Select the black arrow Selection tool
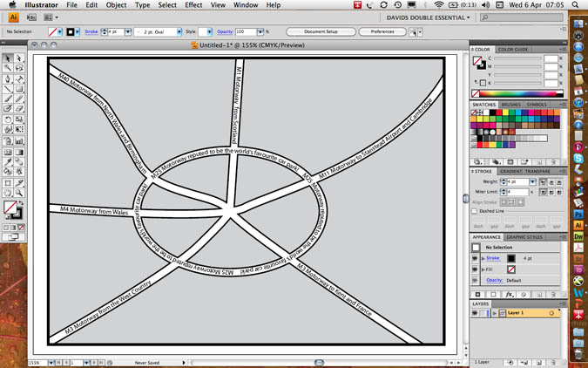Screen dimensions: 588x368 (8, 58)
